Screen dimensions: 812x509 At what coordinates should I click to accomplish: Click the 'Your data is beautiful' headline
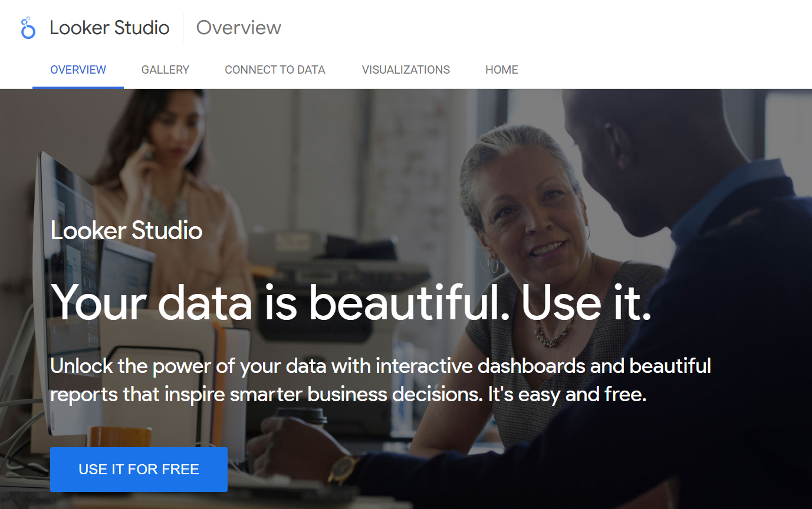coord(351,302)
